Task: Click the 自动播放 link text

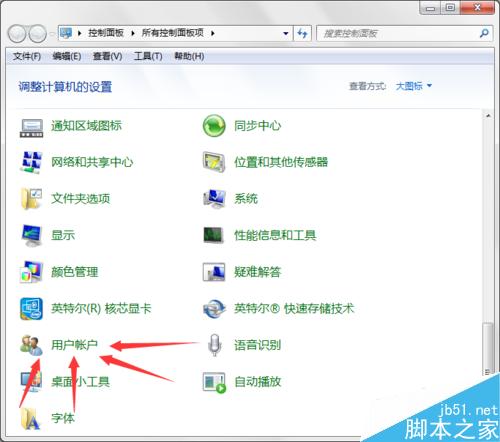Action: 257,382
